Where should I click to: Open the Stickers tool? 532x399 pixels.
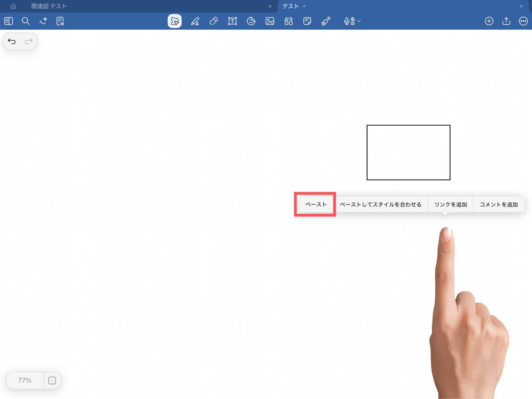[x=251, y=21]
